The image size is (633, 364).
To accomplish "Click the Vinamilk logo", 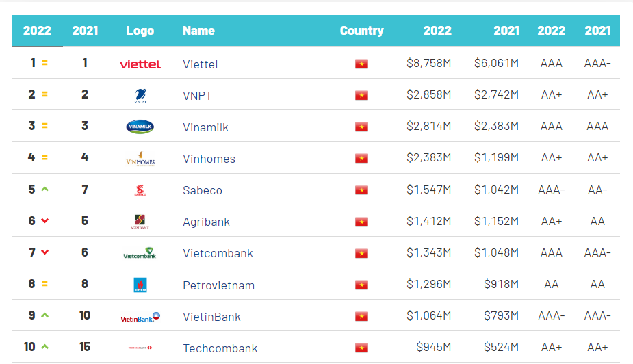I will click(x=140, y=127).
